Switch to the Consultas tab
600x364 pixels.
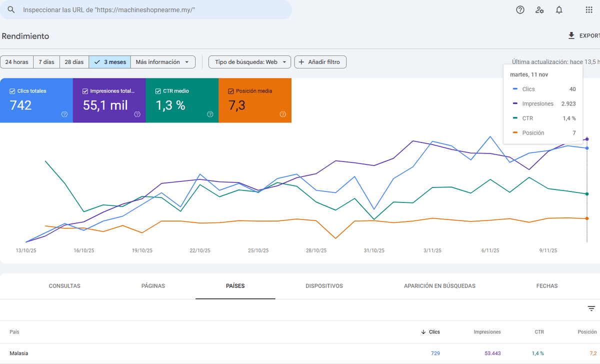click(64, 286)
